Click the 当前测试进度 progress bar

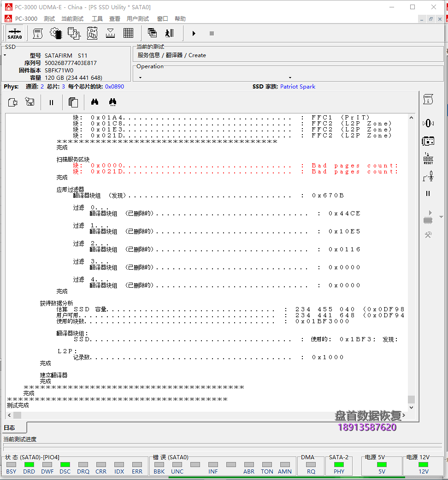(x=223, y=447)
